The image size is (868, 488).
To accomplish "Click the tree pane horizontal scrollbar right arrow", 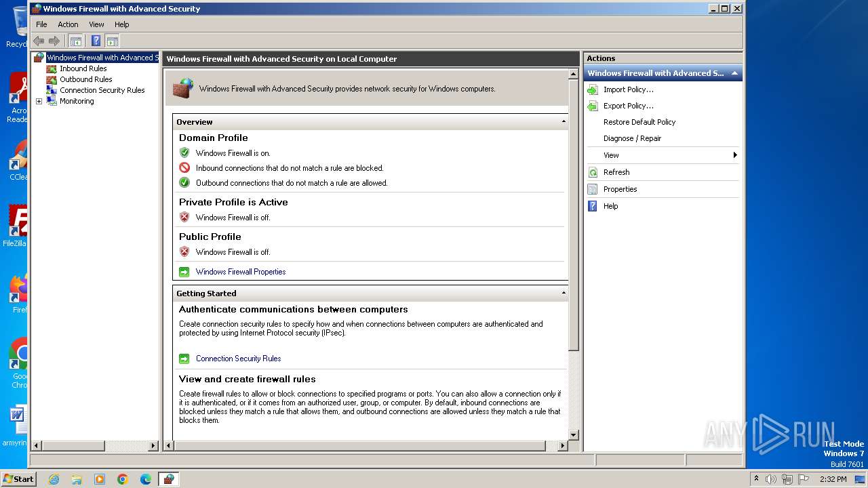I will tap(153, 446).
